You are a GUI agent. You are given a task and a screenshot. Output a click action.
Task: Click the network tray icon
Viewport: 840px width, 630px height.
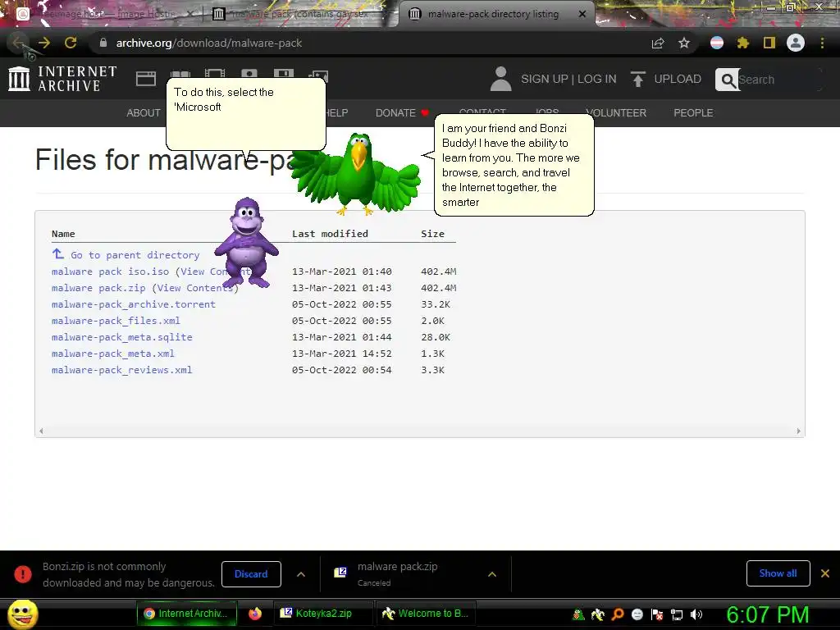pyautogui.click(x=677, y=614)
